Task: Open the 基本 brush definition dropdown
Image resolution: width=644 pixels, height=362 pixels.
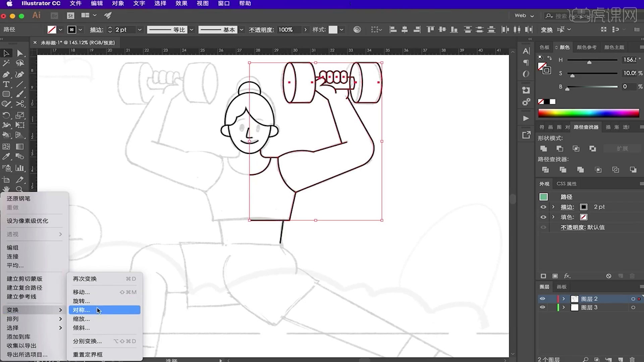Action: pyautogui.click(x=241, y=30)
